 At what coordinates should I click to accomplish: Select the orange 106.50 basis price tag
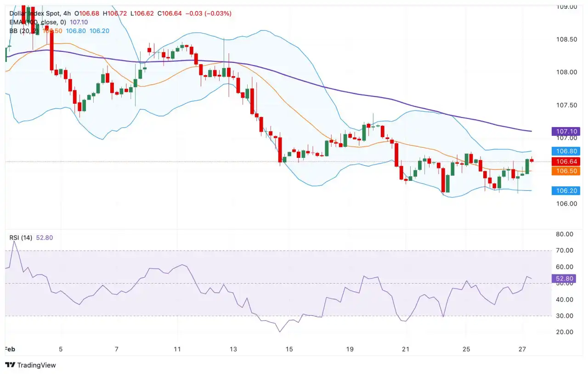click(566, 171)
